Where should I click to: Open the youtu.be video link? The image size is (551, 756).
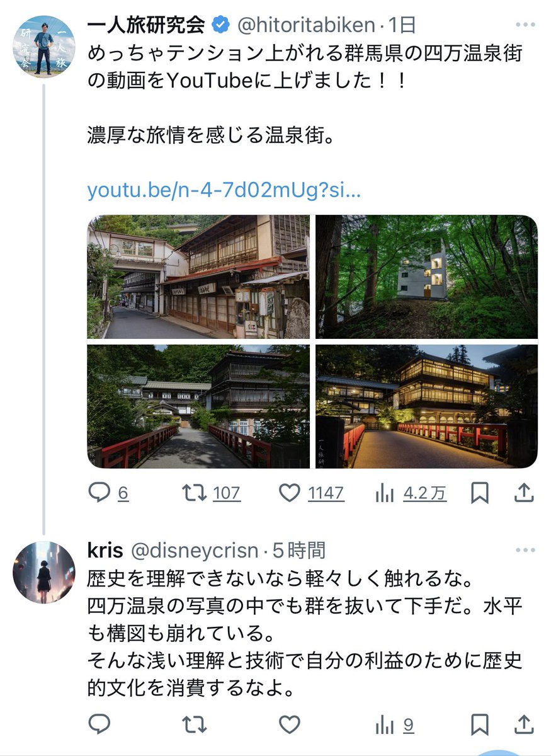tap(224, 190)
